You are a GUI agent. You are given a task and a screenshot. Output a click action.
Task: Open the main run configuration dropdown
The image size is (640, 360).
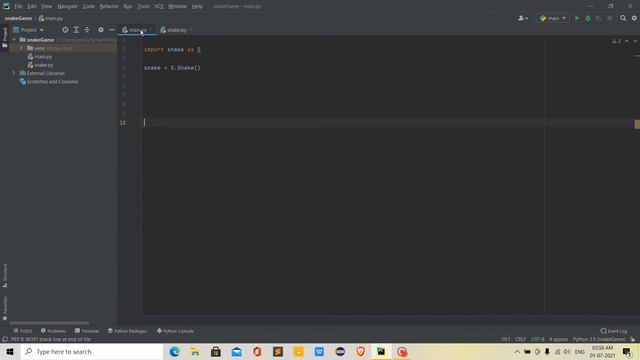tap(553, 18)
